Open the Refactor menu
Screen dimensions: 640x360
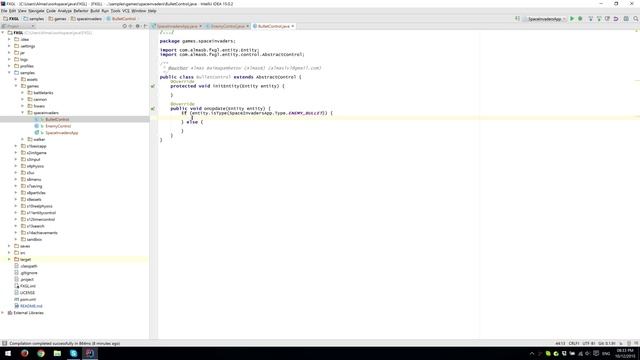[x=81, y=11]
